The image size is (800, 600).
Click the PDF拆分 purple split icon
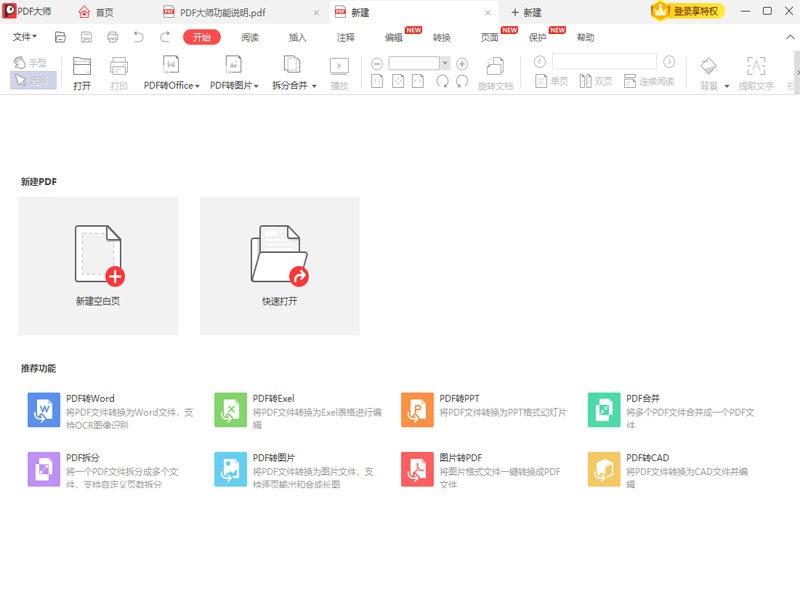[x=44, y=469]
